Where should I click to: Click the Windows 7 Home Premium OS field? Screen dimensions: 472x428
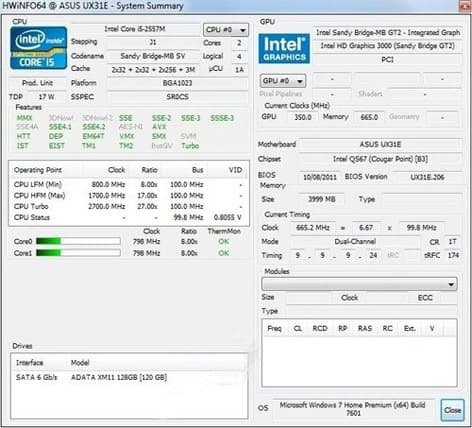pos(353,409)
